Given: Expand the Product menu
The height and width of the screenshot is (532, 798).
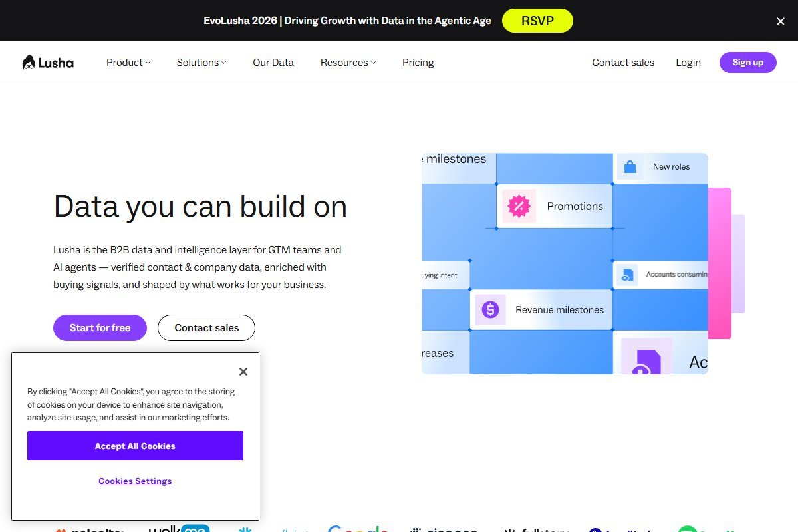Looking at the screenshot, I should [128, 63].
